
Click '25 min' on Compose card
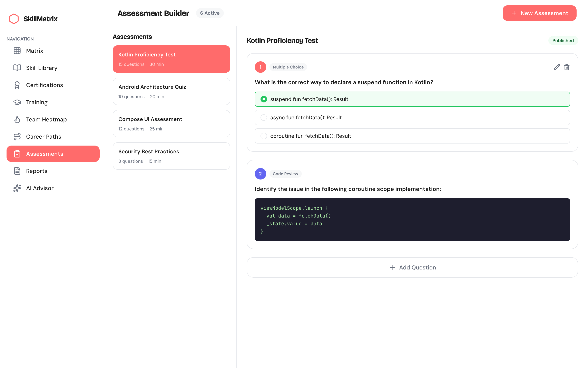(156, 129)
